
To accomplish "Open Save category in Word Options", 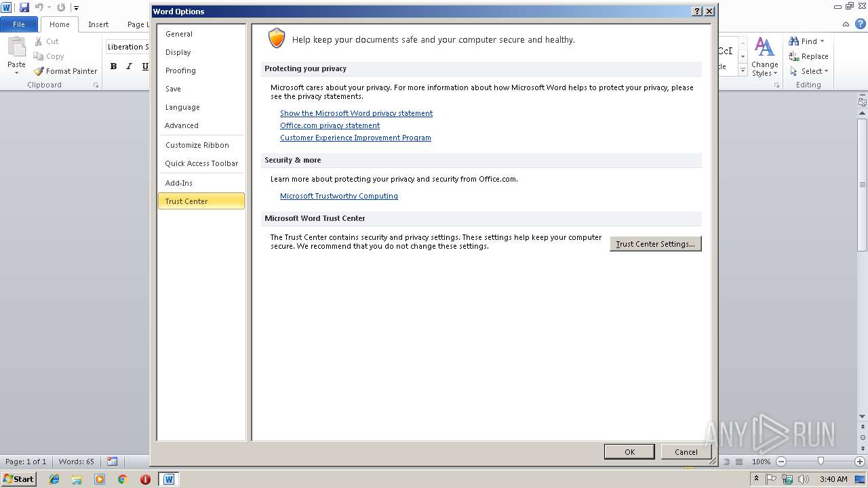I will coord(201,89).
